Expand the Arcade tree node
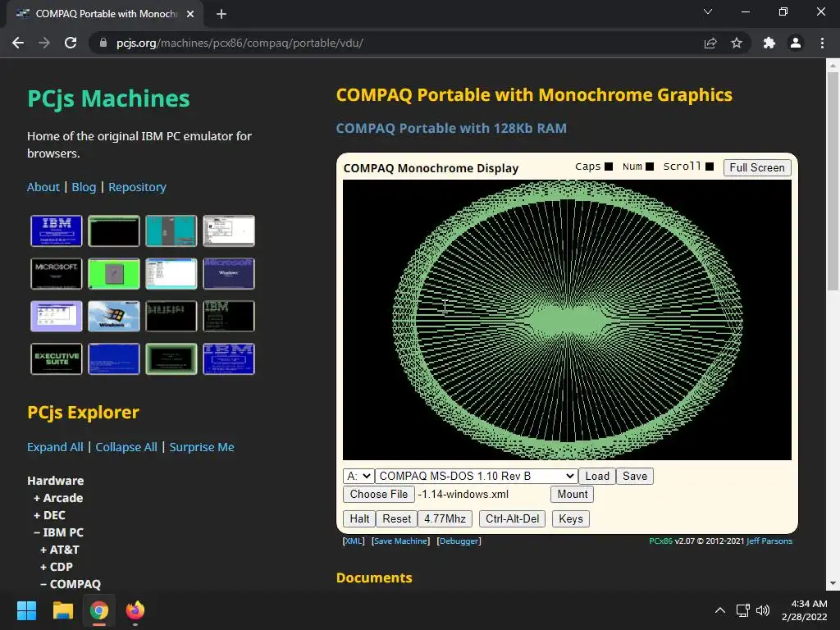Image resolution: width=840 pixels, height=630 pixels. [58, 498]
